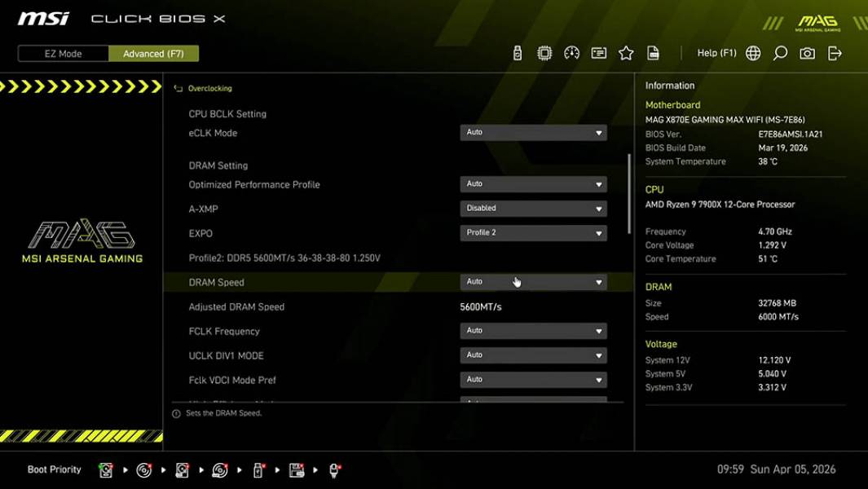Take a screenshot with the camera icon

[806, 52]
